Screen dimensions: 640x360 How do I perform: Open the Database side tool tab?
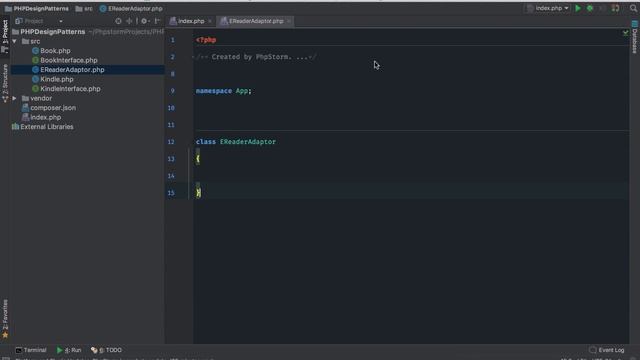pos(635,38)
